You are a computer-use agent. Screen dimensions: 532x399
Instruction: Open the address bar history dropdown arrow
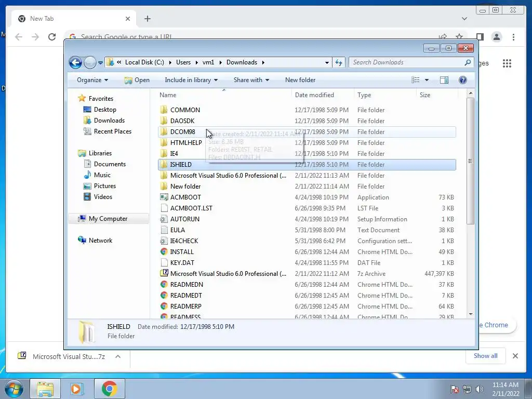(327, 62)
